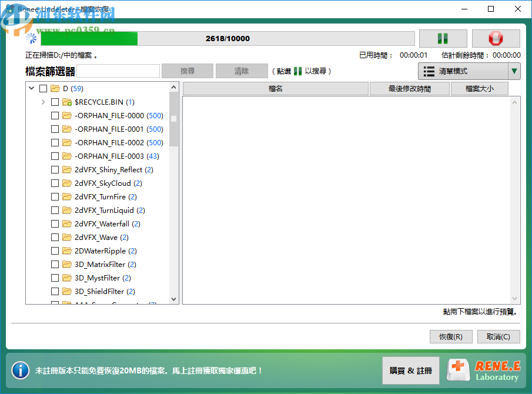Viewport: 532px width, 394px height.
Task: Click the -ORPHAN_FILE-0001 folder icon
Action: pyautogui.click(x=67, y=129)
